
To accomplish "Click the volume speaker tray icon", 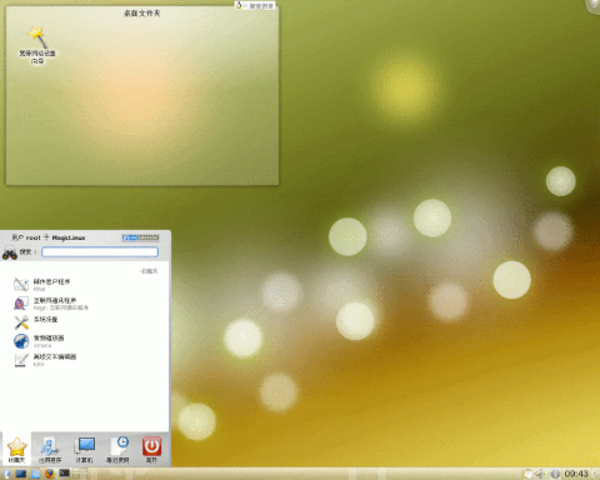I will pos(541,474).
